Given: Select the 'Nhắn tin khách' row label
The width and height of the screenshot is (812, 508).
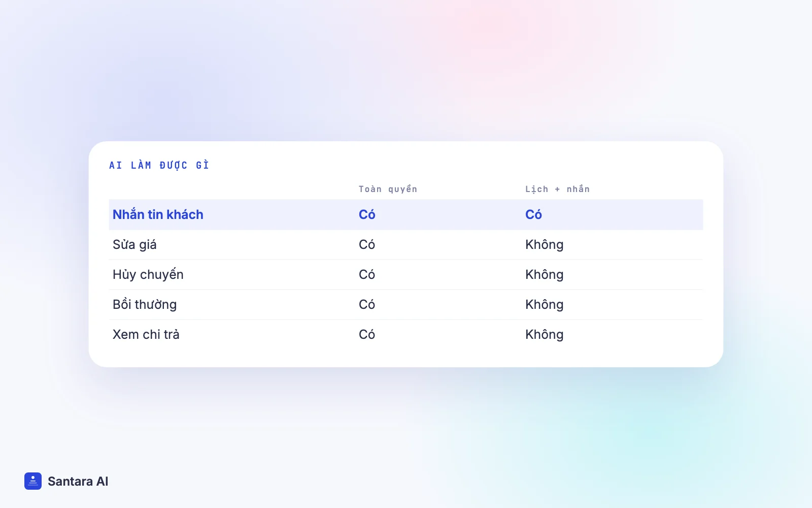Looking at the screenshot, I should (158, 214).
